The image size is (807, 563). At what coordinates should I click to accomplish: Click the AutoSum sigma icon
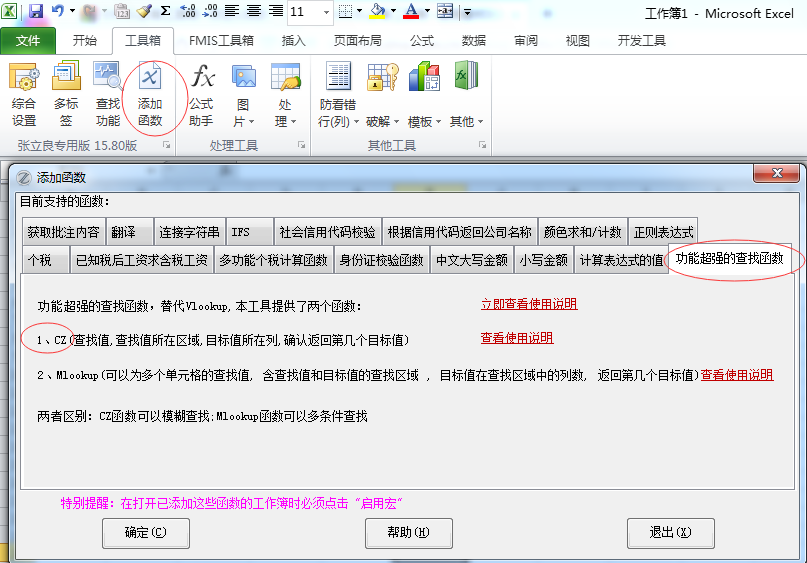coord(165,12)
